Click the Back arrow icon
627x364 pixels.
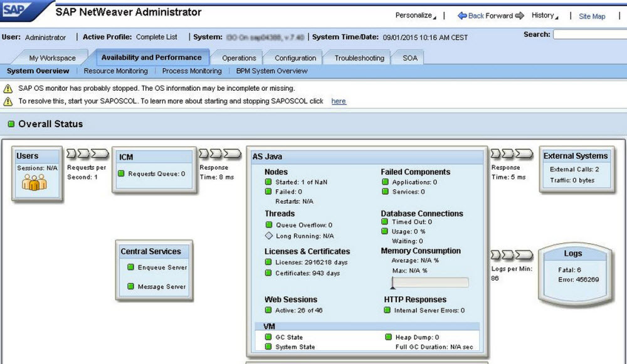point(462,16)
